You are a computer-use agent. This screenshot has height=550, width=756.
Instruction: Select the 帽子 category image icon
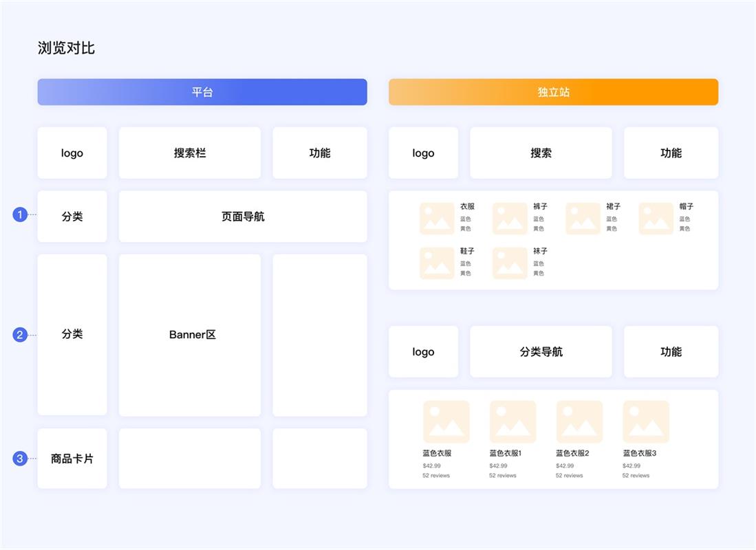click(x=656, y=219)
